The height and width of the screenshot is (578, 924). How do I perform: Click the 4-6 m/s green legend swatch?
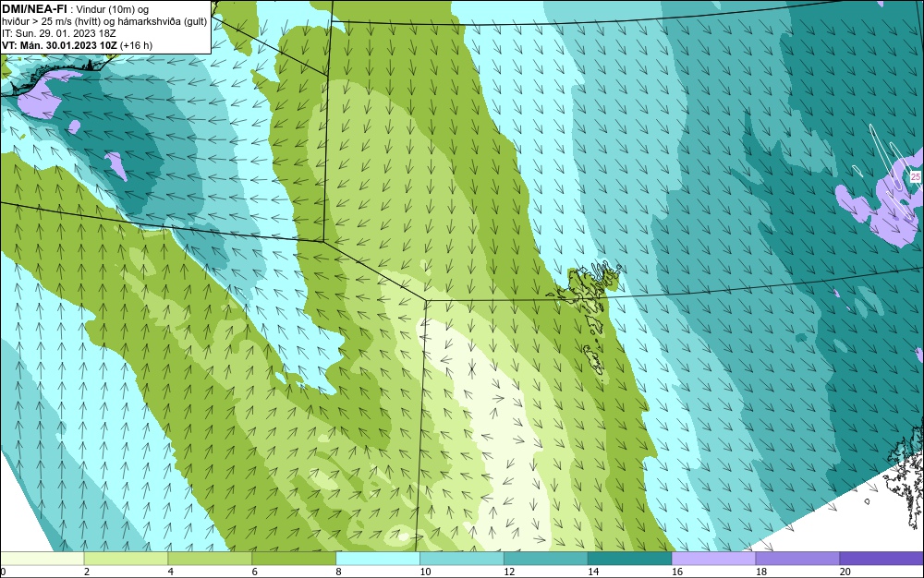tap(210, 558)
